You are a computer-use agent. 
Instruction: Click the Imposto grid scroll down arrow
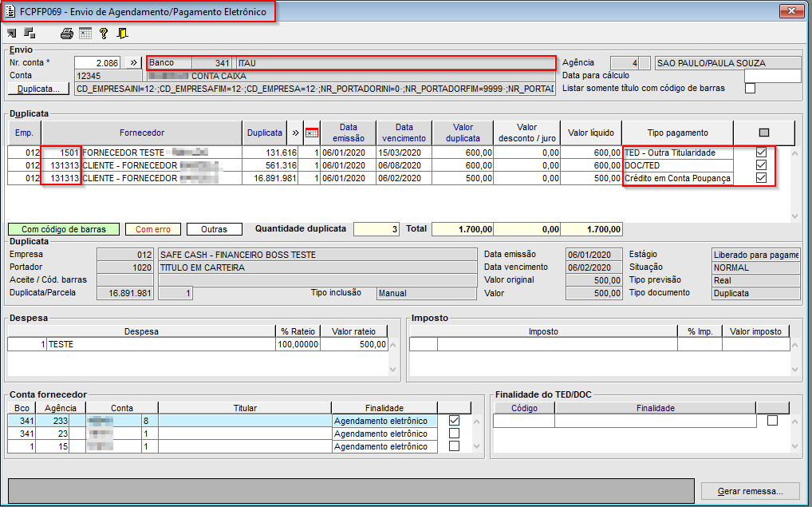795,370
